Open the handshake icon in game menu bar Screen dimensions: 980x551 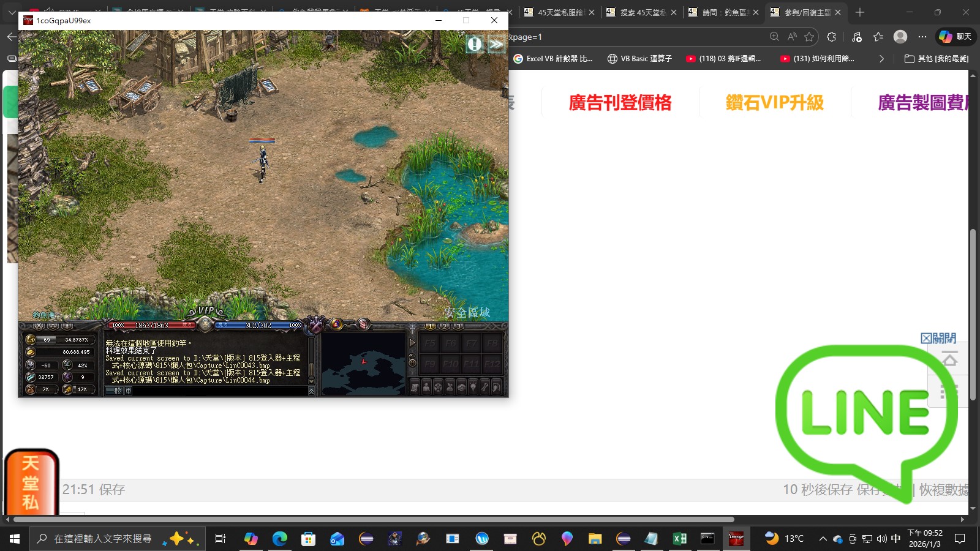click(x=461, y=387)
